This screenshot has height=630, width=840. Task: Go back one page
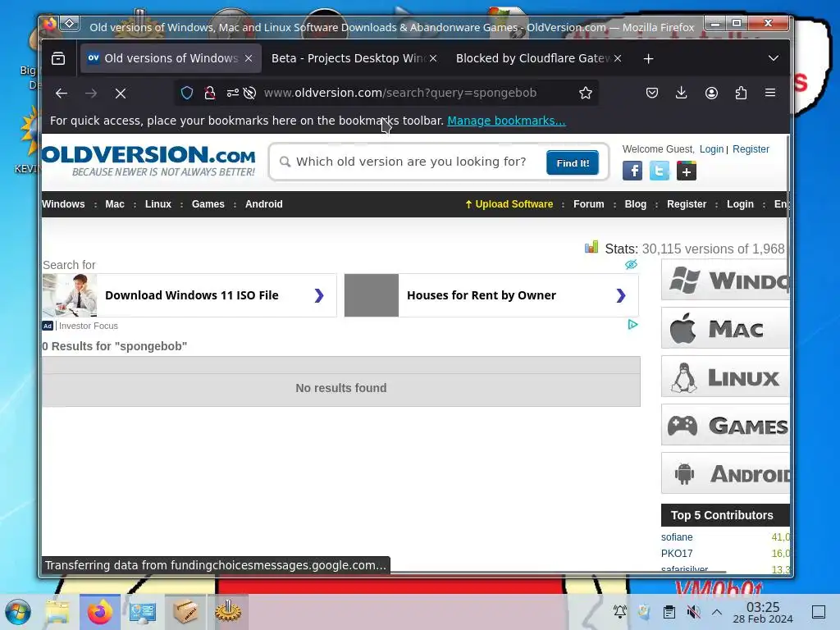point(62,94)
